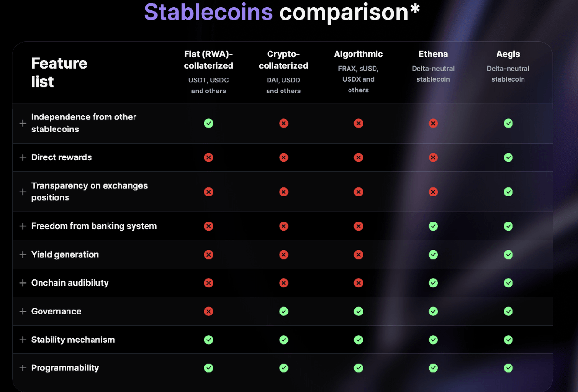Click the Onchain audibility feature label
578x392 pixels.
tap(70, 283)
